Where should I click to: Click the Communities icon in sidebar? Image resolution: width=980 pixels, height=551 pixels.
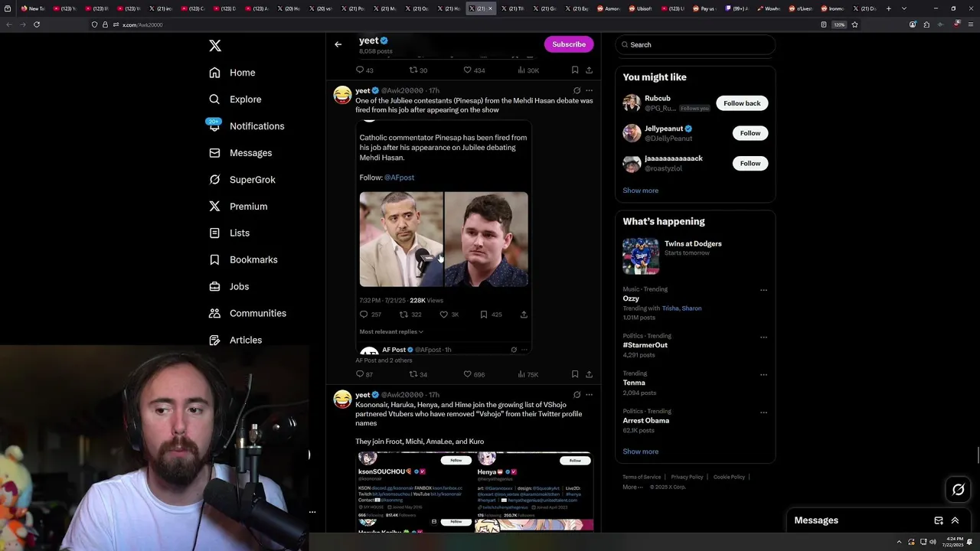pyautogui.click(x=214, y=313)
